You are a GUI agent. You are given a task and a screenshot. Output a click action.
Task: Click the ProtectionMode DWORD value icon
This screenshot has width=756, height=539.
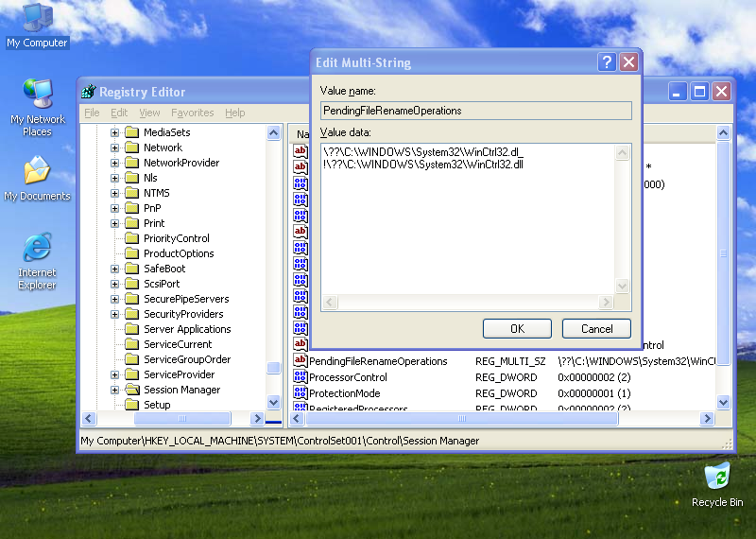[x=300, y=392]
